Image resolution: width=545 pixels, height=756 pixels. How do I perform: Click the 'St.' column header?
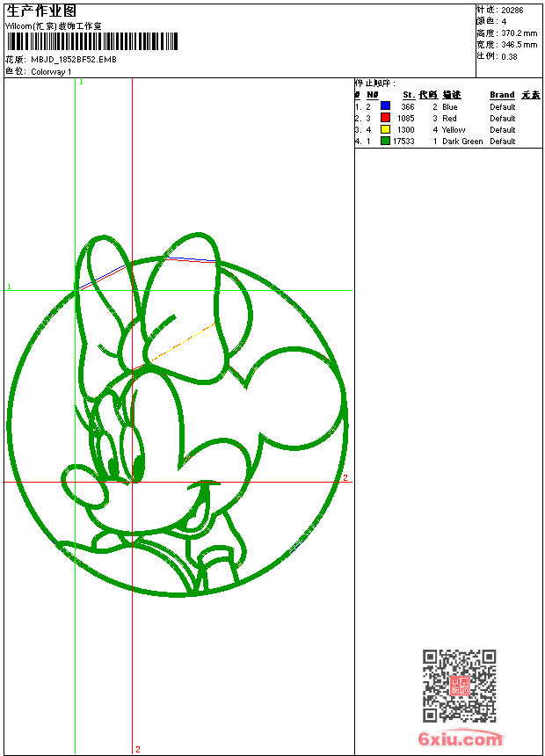click(409, 95)
